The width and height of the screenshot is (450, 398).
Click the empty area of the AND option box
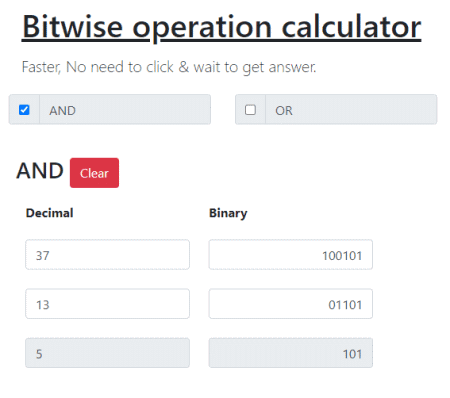(143, 110)
